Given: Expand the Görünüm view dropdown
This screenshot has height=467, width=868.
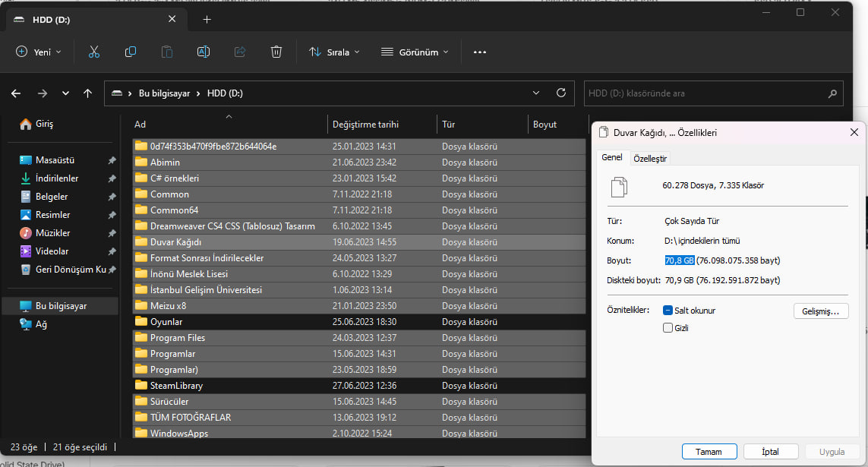Looking at the screenshot, I should pyautogui.click(x=415, y=52).
